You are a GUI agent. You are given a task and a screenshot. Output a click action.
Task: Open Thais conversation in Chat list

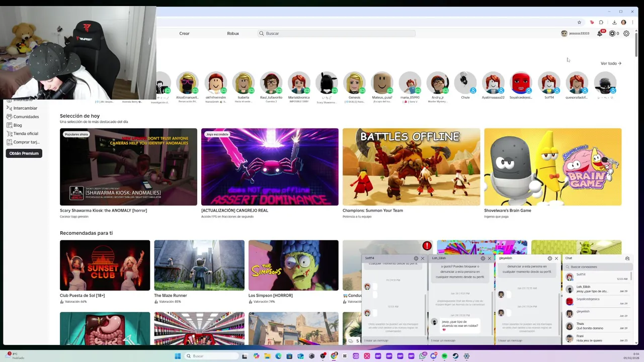(x=597, y=326)
